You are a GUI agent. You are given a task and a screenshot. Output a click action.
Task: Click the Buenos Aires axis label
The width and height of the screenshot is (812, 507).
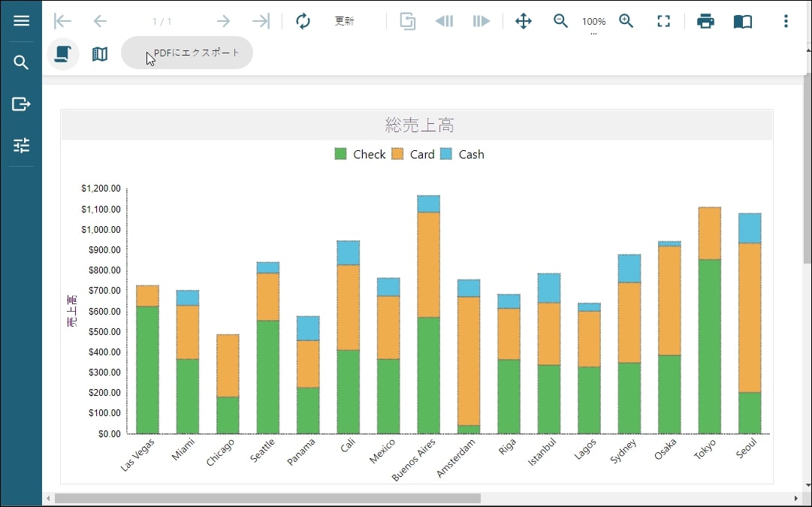(414, 460)
